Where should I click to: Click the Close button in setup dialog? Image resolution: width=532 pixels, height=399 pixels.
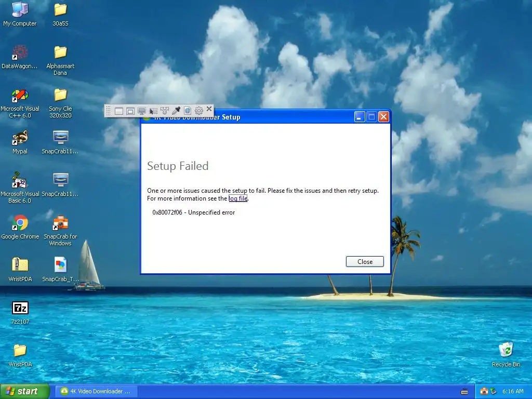(365, 262)
